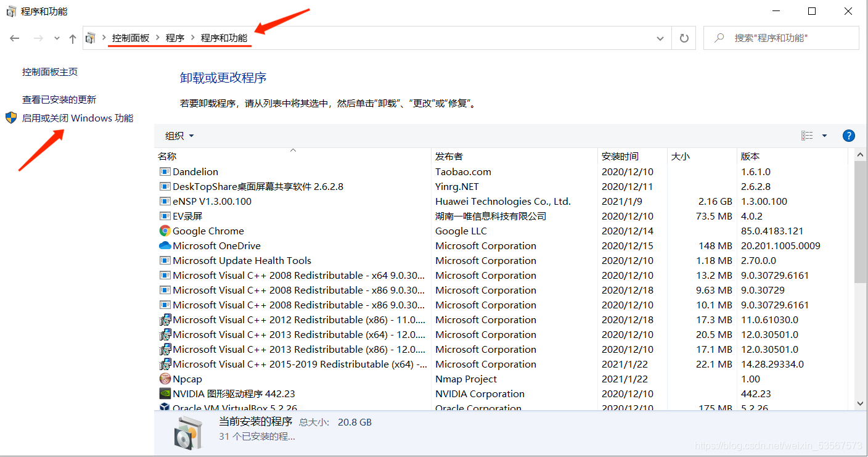Select the Dandelion program icon

point(165,171)
